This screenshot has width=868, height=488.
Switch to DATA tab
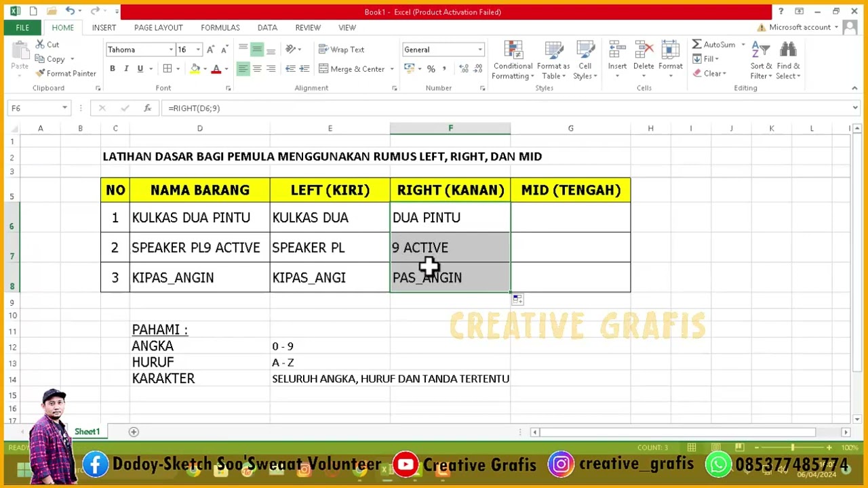point(267,28)
